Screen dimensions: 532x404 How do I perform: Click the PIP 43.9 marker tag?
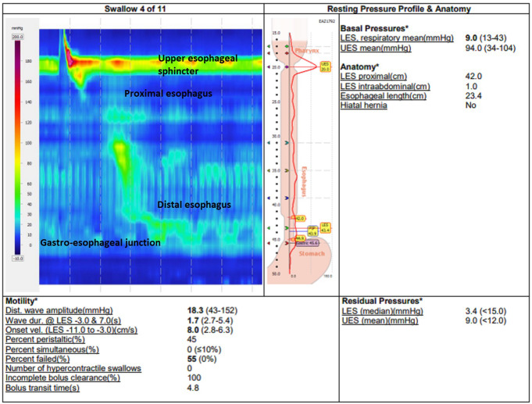click(312, 231)
